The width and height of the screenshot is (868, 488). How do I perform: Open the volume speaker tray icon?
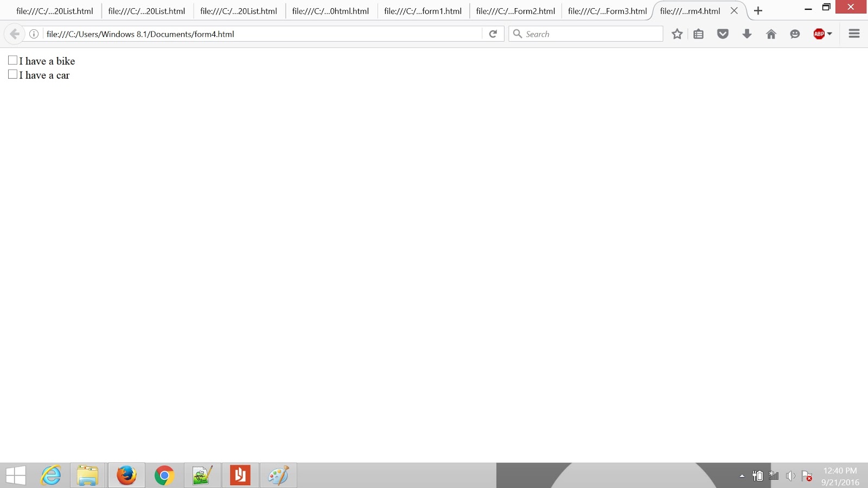pyautogui.click(x=790, y=476)
